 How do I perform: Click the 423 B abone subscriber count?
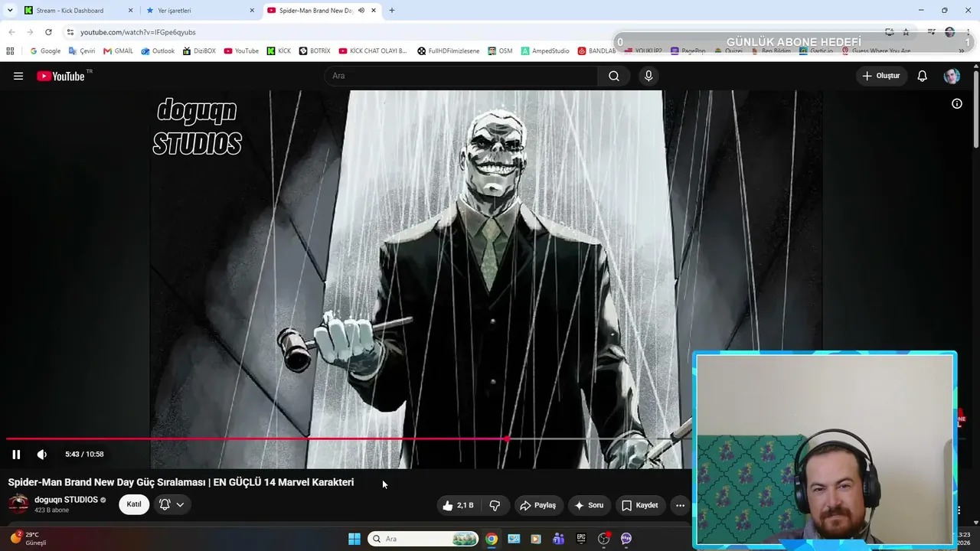pyautogui.click(x=51, y=510)
